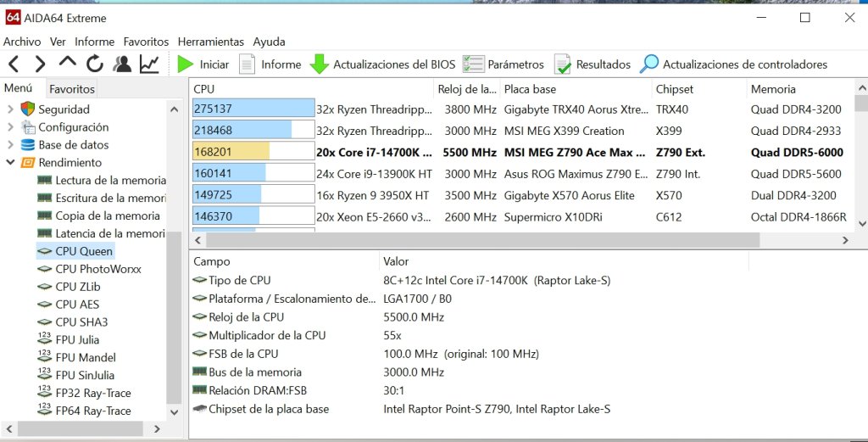Image resolution: width=868 pixels, height=442 pixels.
Task: Select the 16x Ryzen 9 3950X HT row
Action: (523, 195)
